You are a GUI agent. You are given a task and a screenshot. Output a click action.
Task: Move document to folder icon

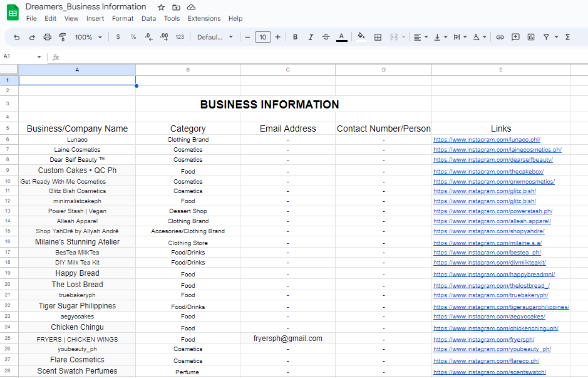[176, 7]
